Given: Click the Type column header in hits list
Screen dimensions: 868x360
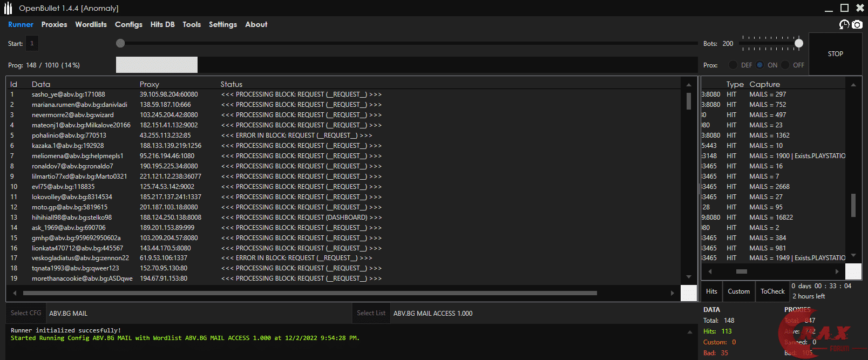Looking at the screenshot, I should pos(735,84).
